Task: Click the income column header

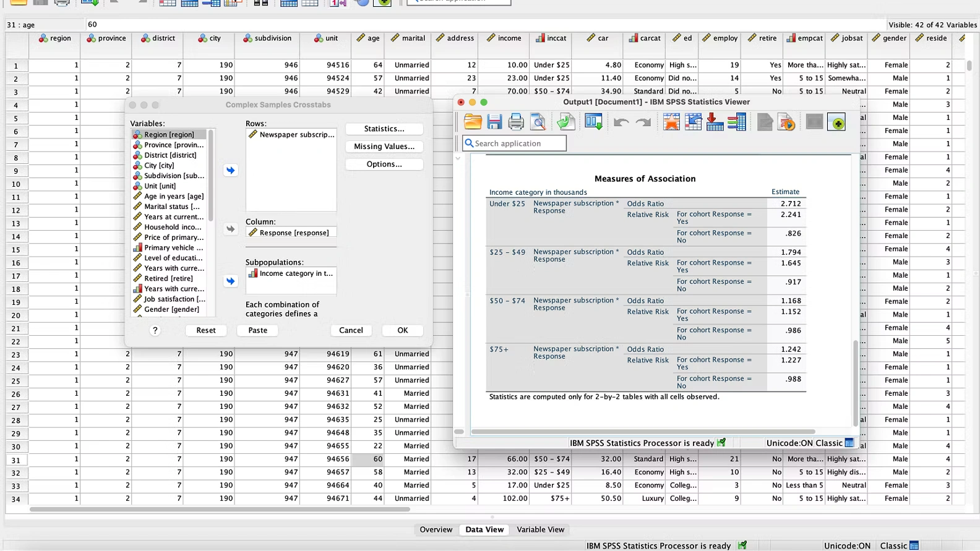Action: (504, 38)
